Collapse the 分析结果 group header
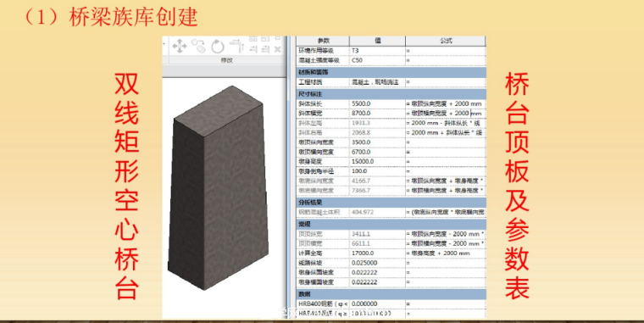Screen dimensions: 644x323 (x=391, y=203)
